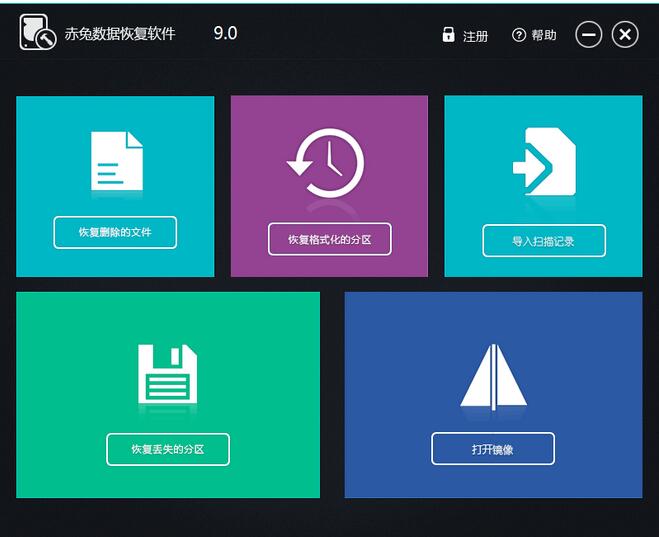The image size is (659, 537).
Task: Click the question mark help icon
Action: click(519, 35)
